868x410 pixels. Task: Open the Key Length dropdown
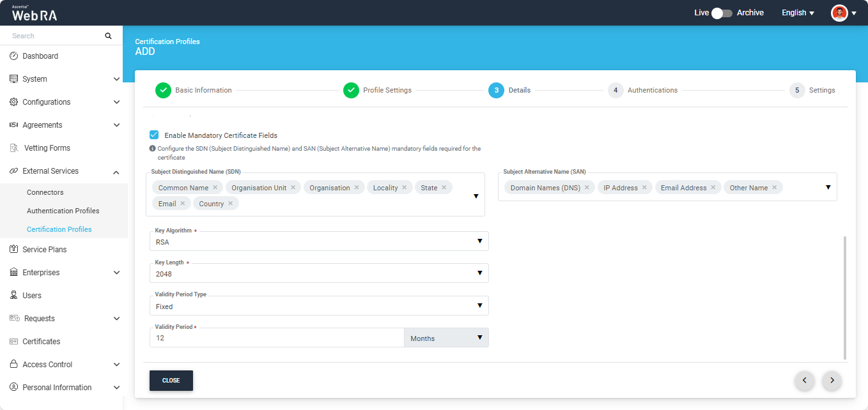tap(319, 273)
